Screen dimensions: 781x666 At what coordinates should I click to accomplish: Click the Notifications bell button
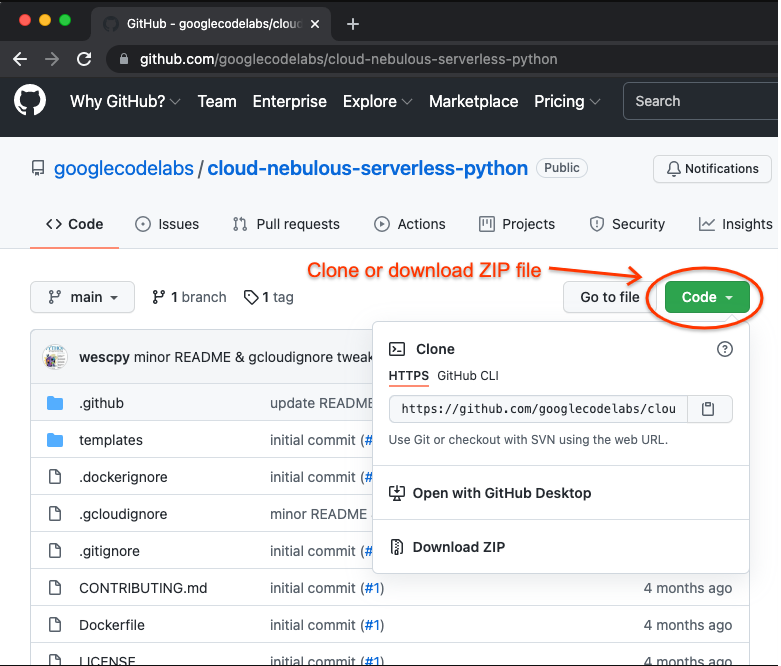click(712, 169)
